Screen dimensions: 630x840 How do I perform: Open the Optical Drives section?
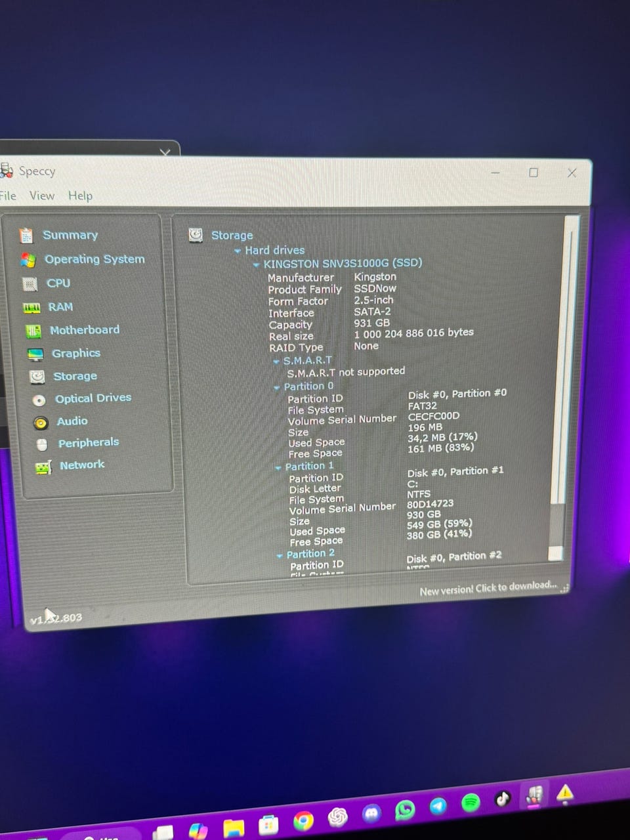tap(93, 398)
